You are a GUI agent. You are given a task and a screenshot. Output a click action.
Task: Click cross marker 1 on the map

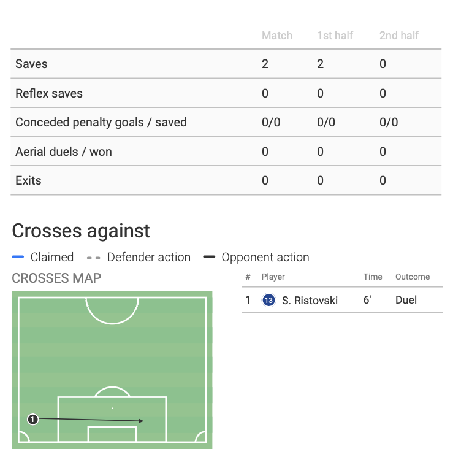click(x=33, y=419)
